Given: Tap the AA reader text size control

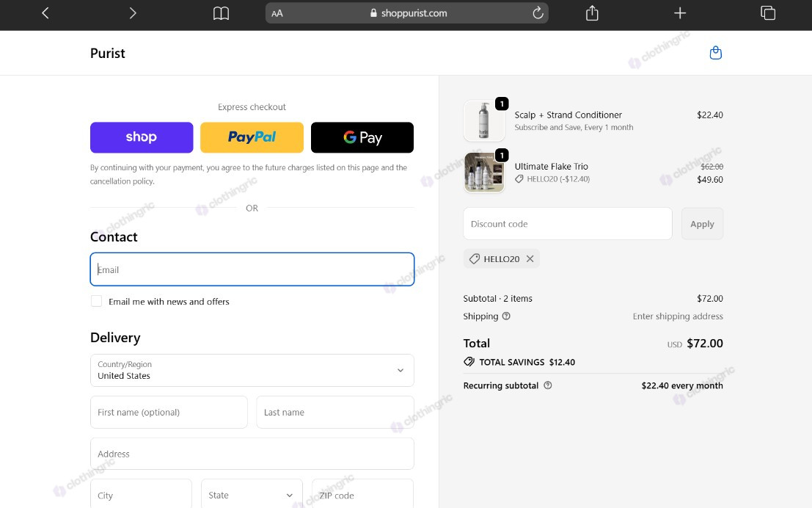Looking at the screenshot, I should point(277,13).
